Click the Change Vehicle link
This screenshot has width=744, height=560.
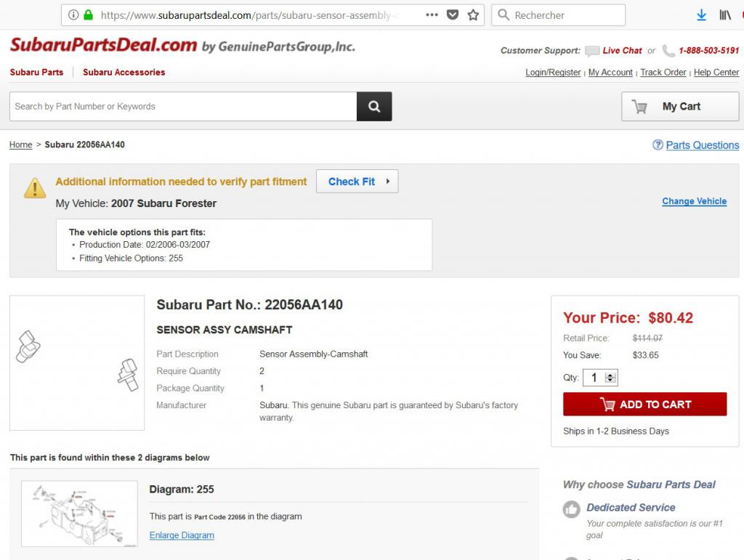pos(694,201)
